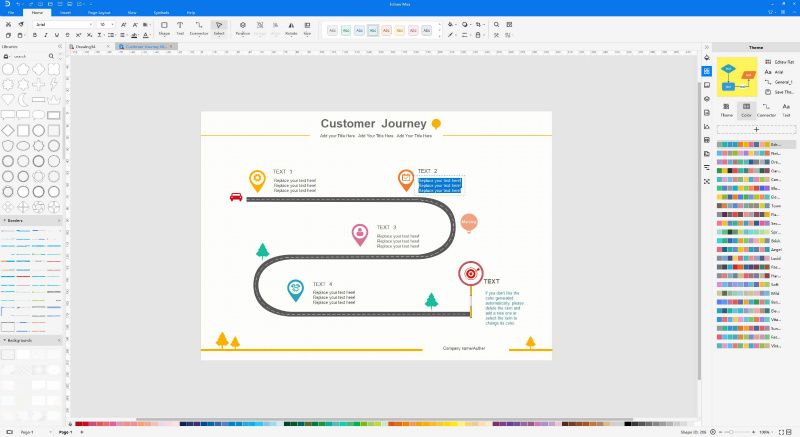Click the Theme button in Theme panel
800x437 pixels.
(727, 110)
